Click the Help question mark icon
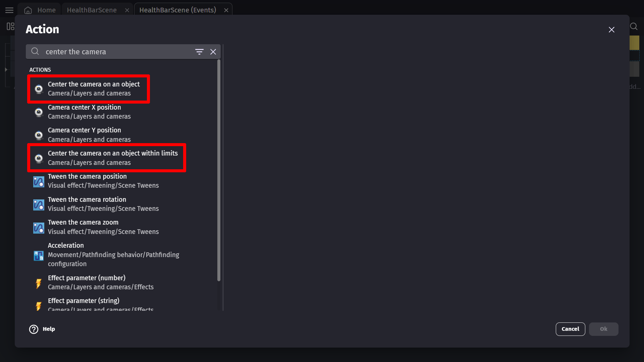Viewport: 644px width, 362px height. 34,329
